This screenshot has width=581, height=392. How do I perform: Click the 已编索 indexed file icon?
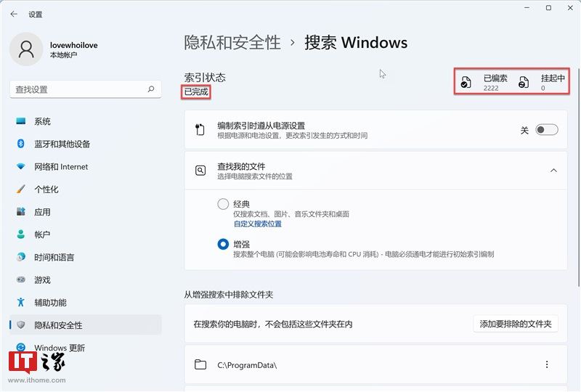point(466,82)
